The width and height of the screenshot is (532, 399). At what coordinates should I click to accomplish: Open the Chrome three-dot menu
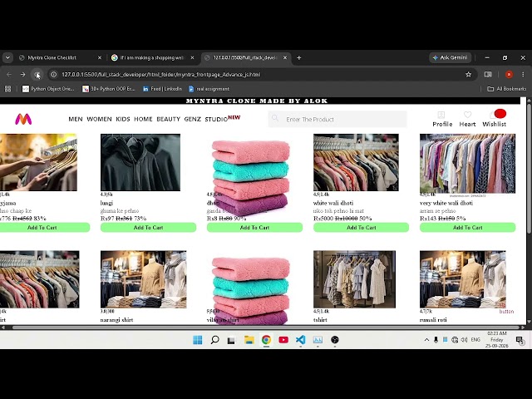pos(523,75)
